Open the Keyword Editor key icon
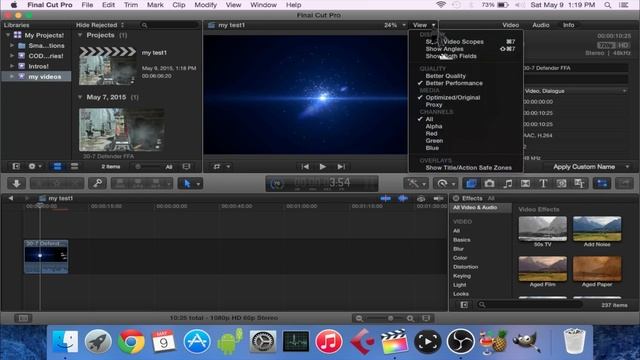The height and width of the screenshot is (360, 640). [97, 184]
